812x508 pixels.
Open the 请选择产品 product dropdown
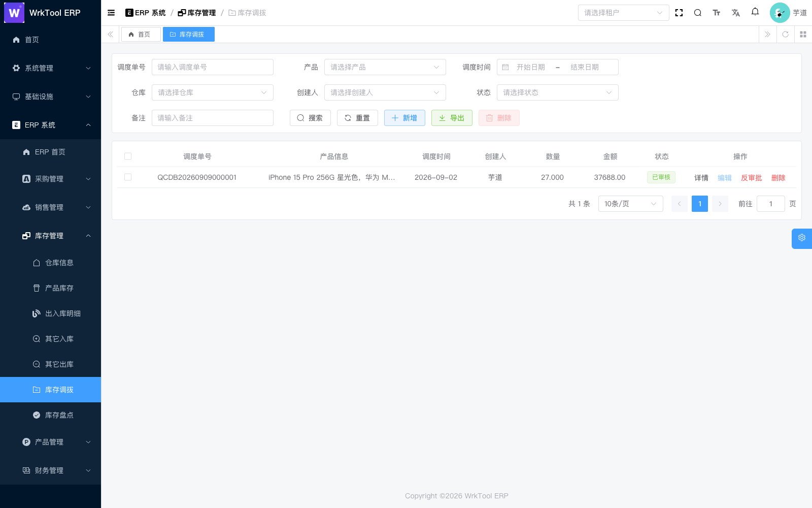(x=385, y=67)
